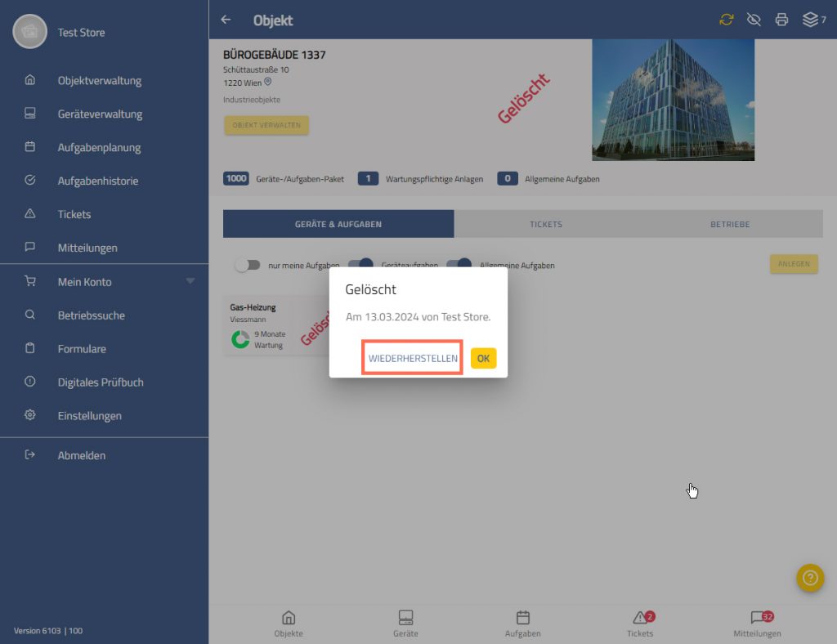
Task: Toggle the Geräteaufgaben switch
Action: [x=360, y=265]
